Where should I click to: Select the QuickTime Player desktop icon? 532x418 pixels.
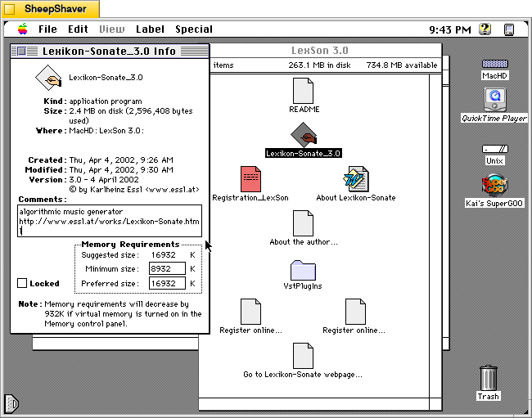(495, 100)
